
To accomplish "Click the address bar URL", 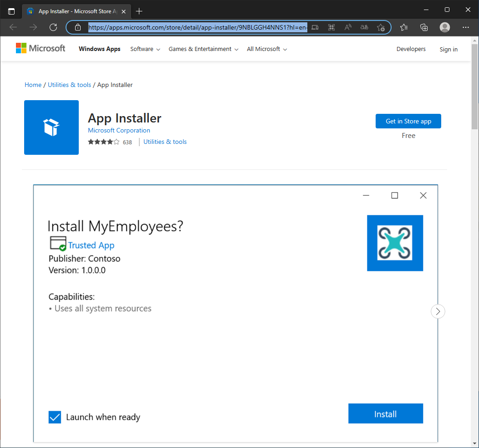I will pyautogui.click(x=198, y=27).
